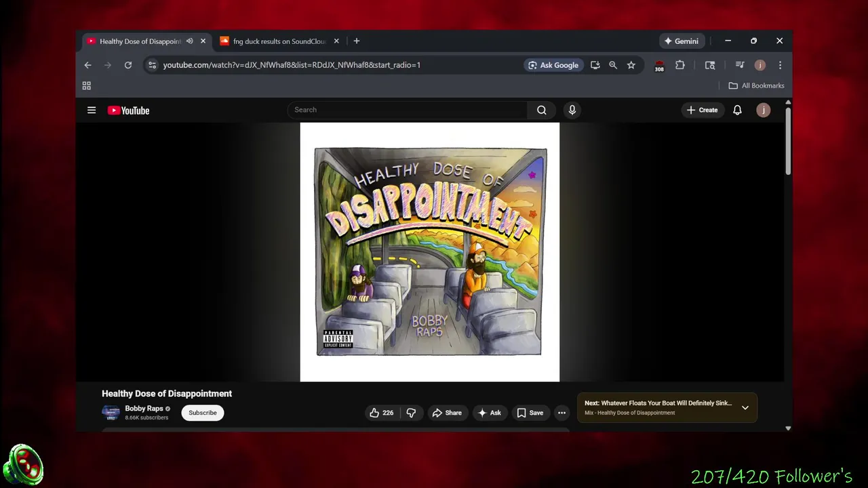Dislike the video with thumbs down

tap(411, 413)
